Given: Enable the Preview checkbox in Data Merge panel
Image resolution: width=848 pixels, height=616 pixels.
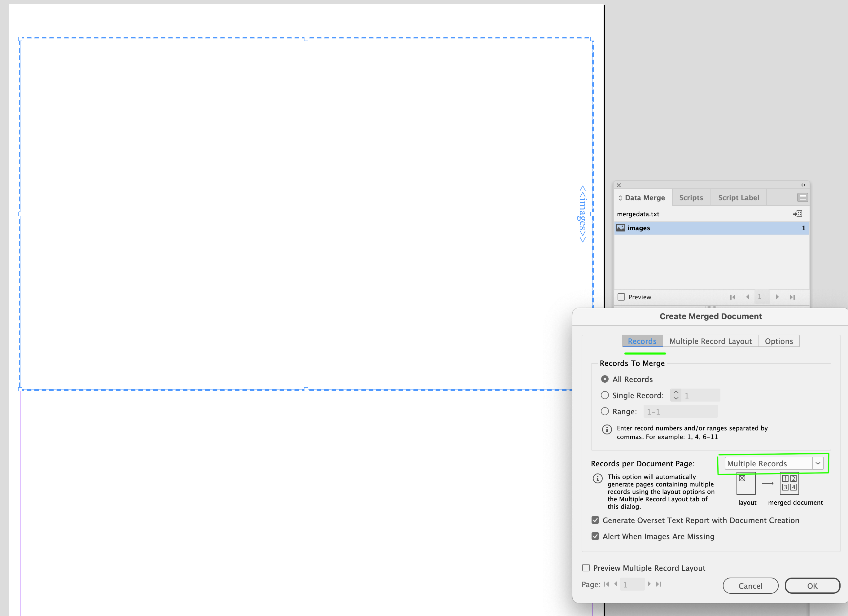Looking at the screenshot, I should coord(621,297).
